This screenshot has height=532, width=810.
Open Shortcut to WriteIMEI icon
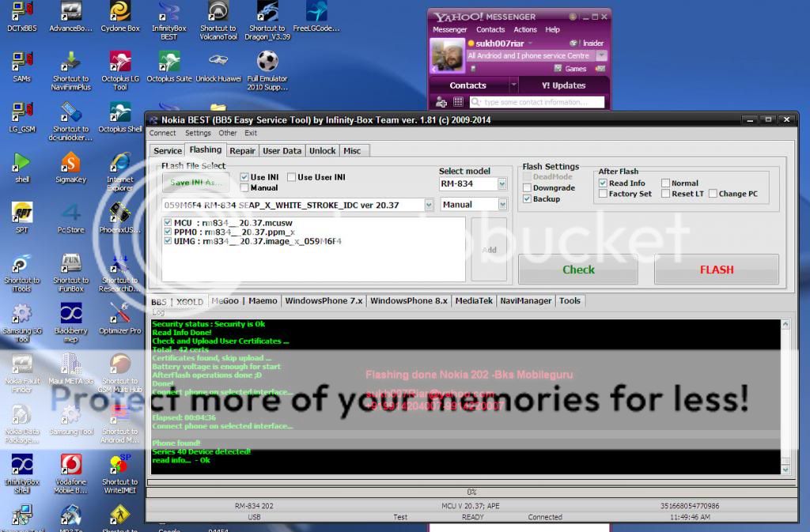pos(120,474)
